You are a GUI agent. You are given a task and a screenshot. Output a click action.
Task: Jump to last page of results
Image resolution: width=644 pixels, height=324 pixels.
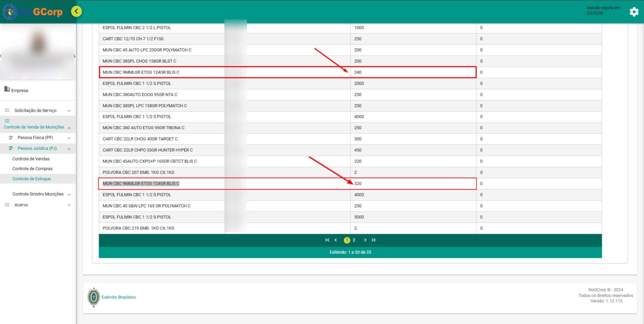coord(373,240)
